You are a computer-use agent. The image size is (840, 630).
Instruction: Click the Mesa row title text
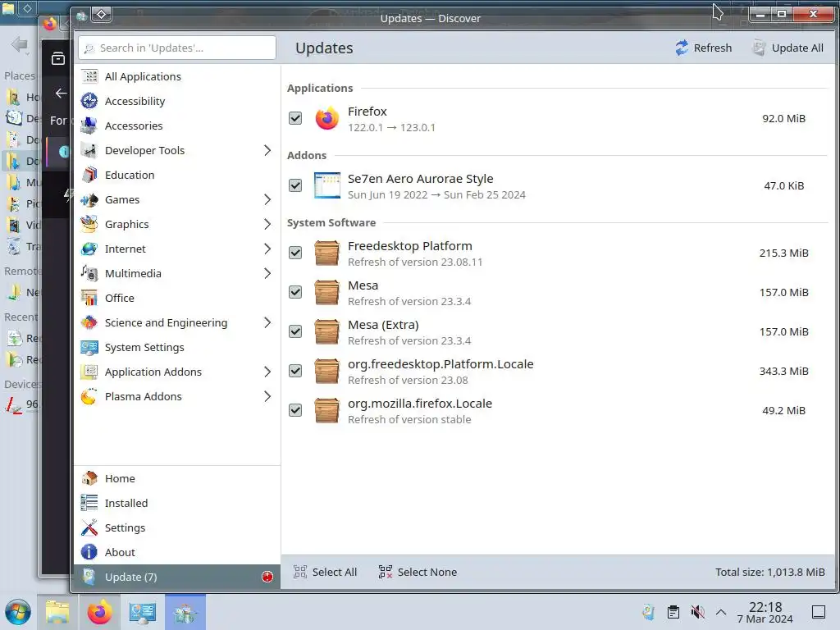click(x=363, y=285)
